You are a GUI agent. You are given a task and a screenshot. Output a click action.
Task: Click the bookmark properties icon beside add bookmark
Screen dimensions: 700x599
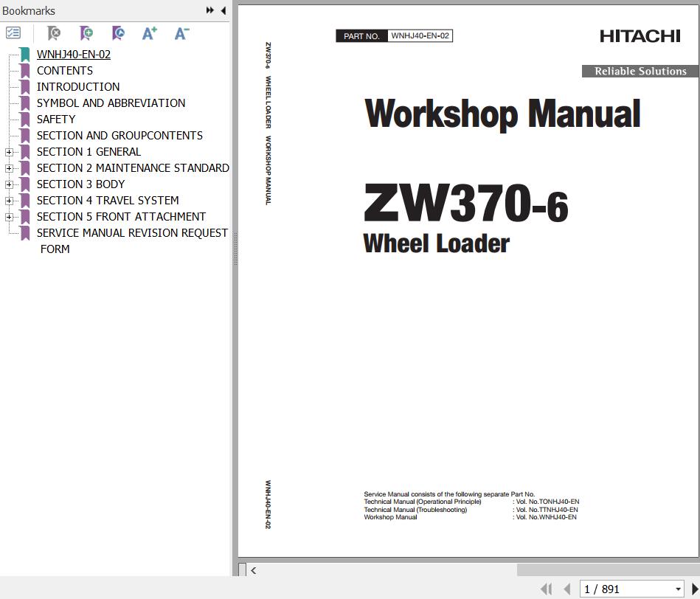click(118, 33)
